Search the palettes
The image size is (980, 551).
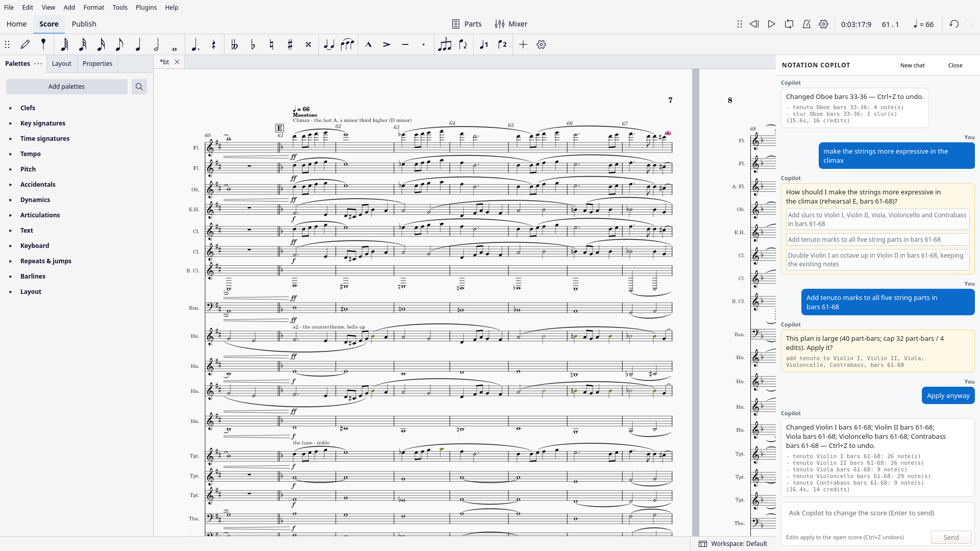tap(139, 87)
